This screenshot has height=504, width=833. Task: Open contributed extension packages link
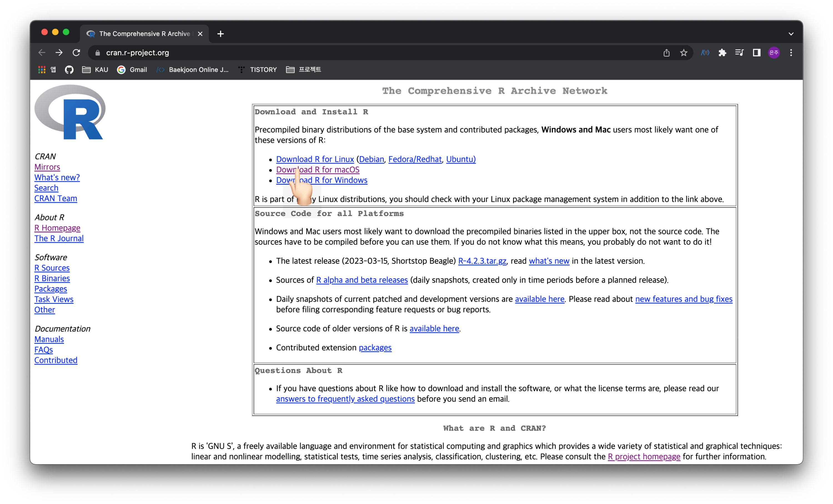375,347
